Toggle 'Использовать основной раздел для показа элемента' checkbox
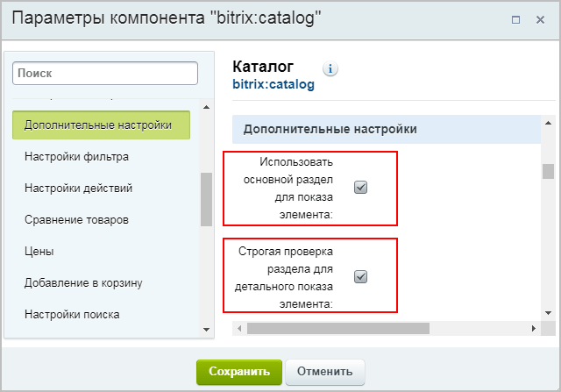Image resolution: width=561 pixels, height=392 pixels. [x=360, y=187]
